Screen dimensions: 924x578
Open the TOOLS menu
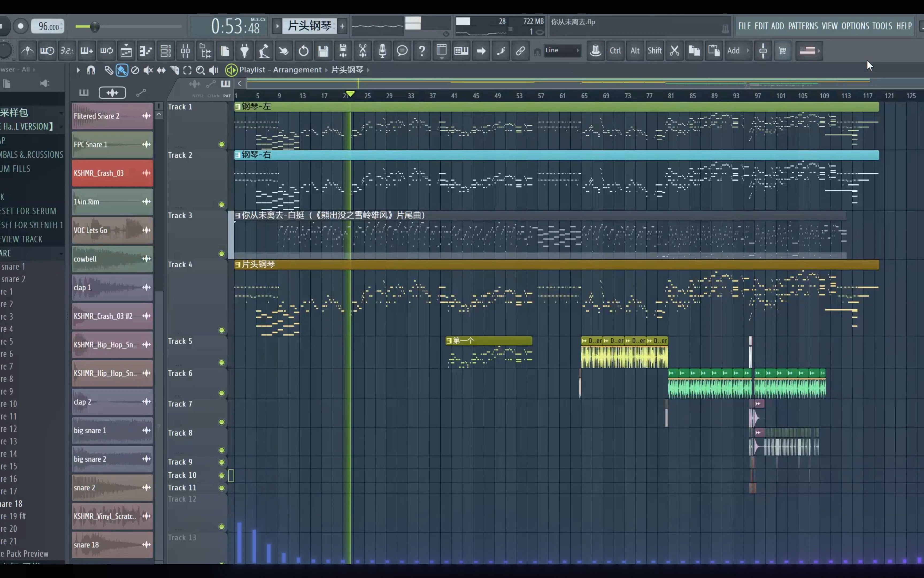(882, 26)
